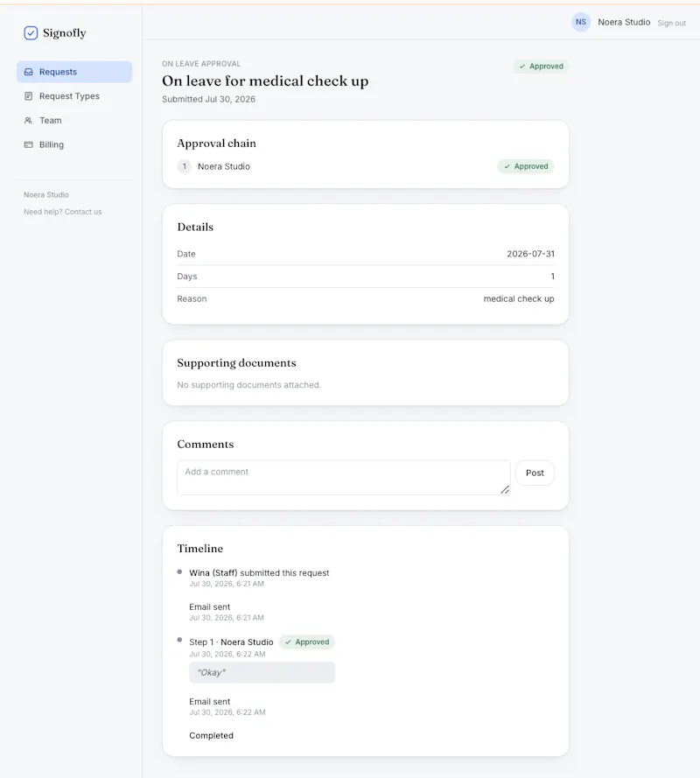Click the Approved badge beside page title
The image size is (700, 778).
pos(541,67)
